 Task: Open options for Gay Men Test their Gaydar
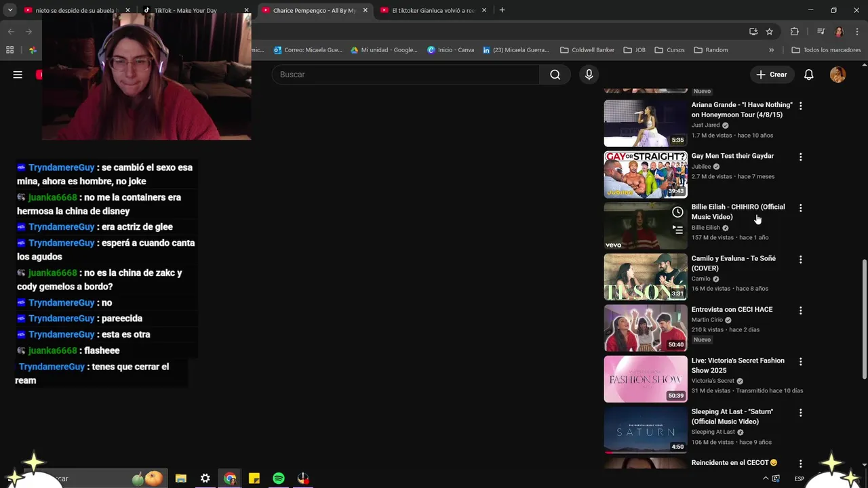coord(800,157)
